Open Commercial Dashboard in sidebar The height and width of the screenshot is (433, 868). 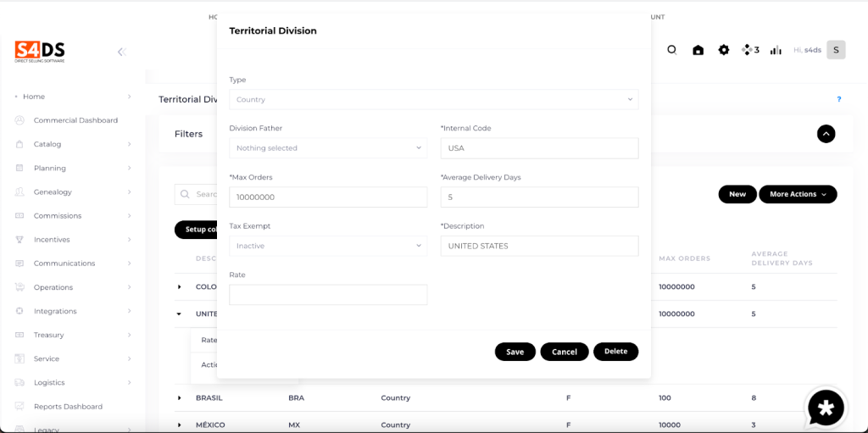[x=75, y=120]
